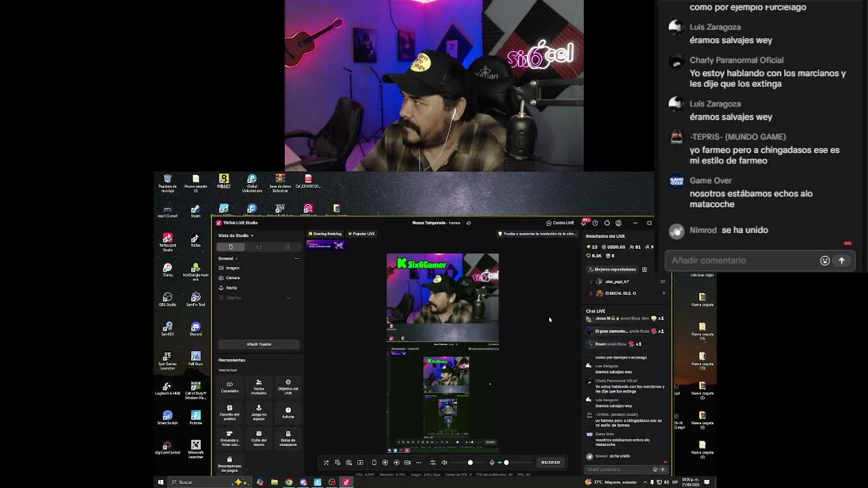The width and height of the screenshot is (868, 488).
Task: Open the Call of Duty Modern Warfare shortcut
Action: [196, 390]
